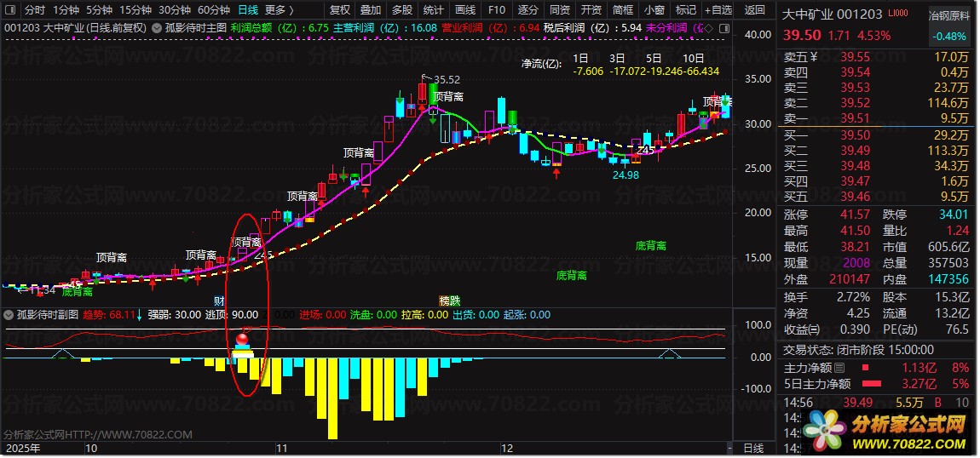Click the list icon beside 主力净额
This screenshot has height=458, width=980.
[x=839, y=368]
